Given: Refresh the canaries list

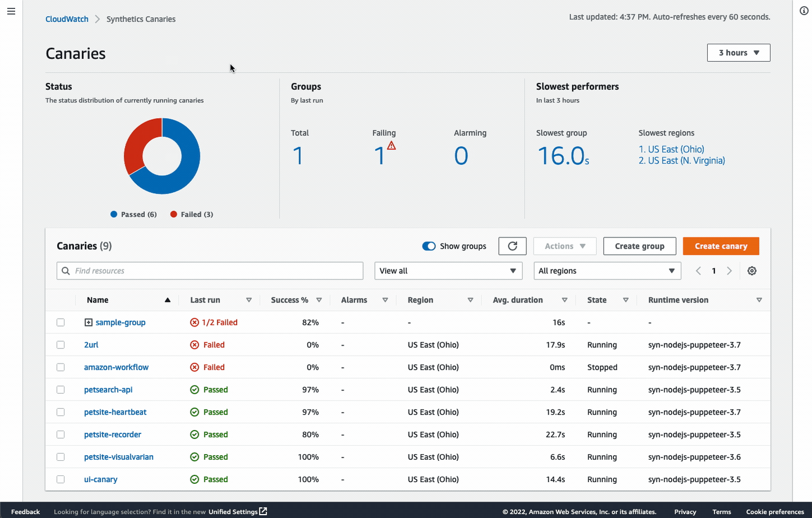Looking at the screenshot, I should point(512,246).
